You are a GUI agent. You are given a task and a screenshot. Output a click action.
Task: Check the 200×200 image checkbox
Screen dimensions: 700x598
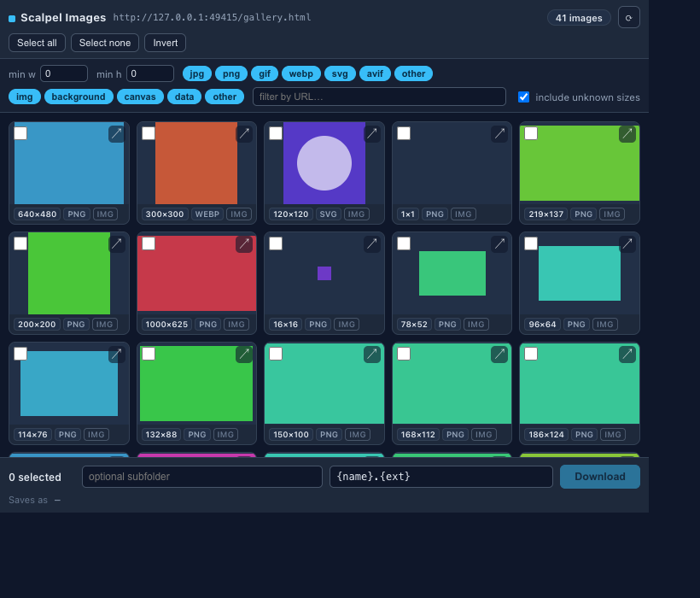(20, 243)
